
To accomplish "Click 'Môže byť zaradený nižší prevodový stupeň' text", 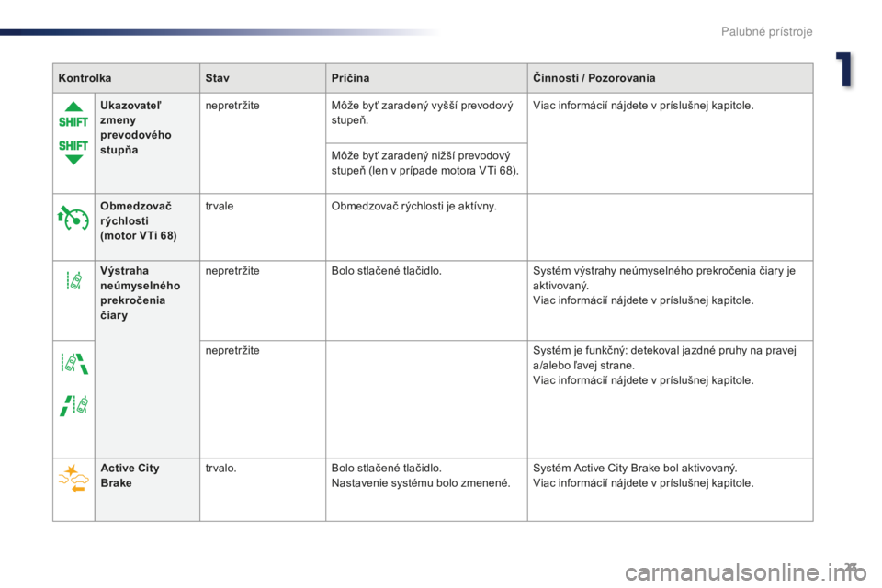I will (424, 164).
